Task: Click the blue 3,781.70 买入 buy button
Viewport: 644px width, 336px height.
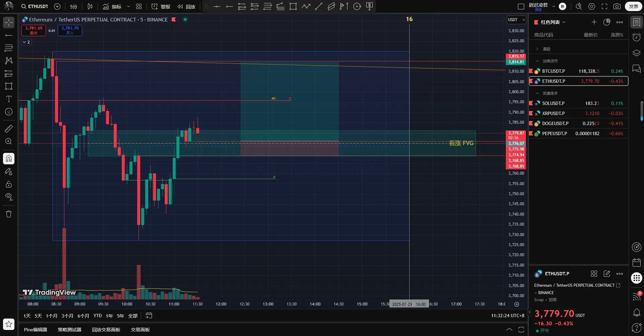Action: pos(70,31)
